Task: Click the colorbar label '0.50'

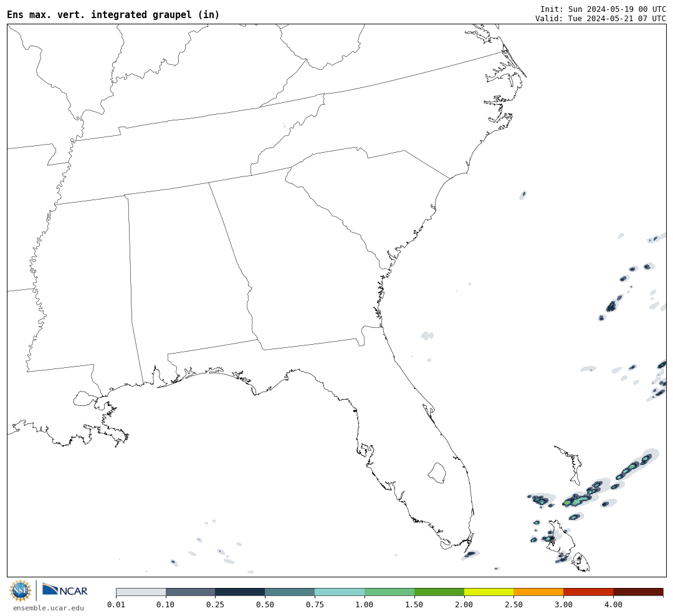Action: 265,604
